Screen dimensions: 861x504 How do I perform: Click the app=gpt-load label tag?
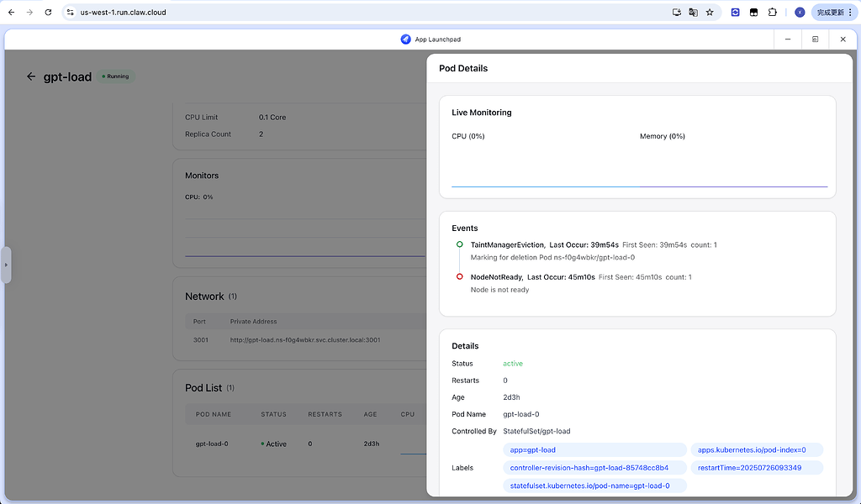coord(594,449)
